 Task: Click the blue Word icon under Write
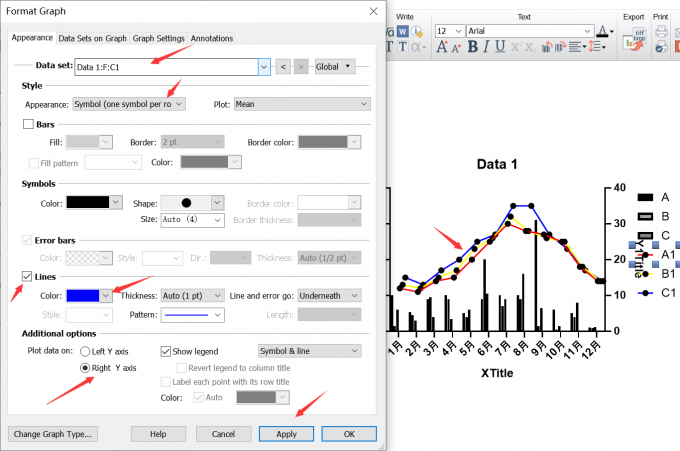point(402,31)
